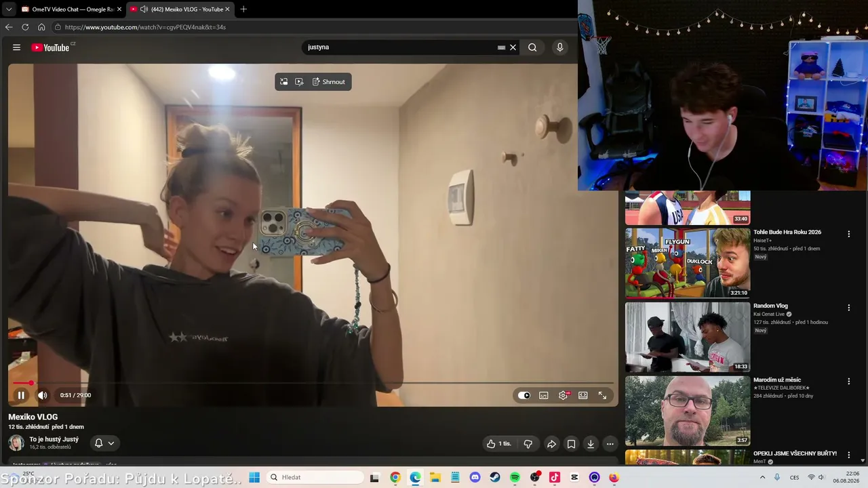Open more actions for the video
868x488 pixels.
click(x=610, y=444)
